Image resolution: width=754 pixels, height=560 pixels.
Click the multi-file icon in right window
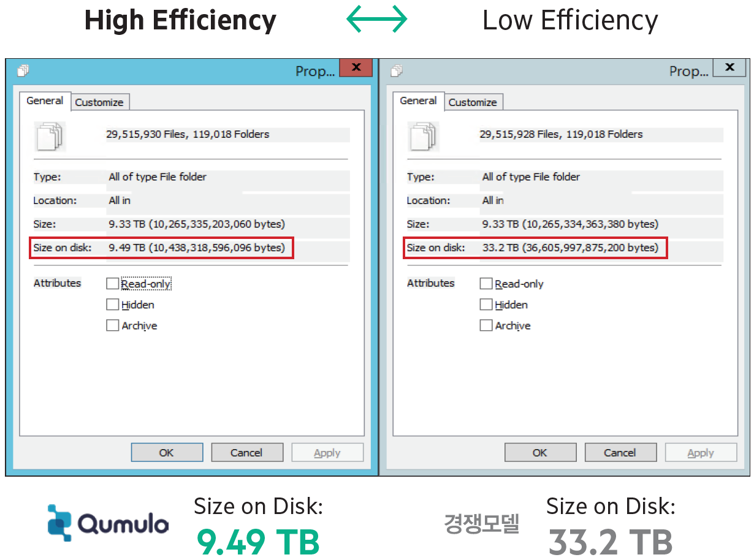pyautogui.click(x=424, y=136)
